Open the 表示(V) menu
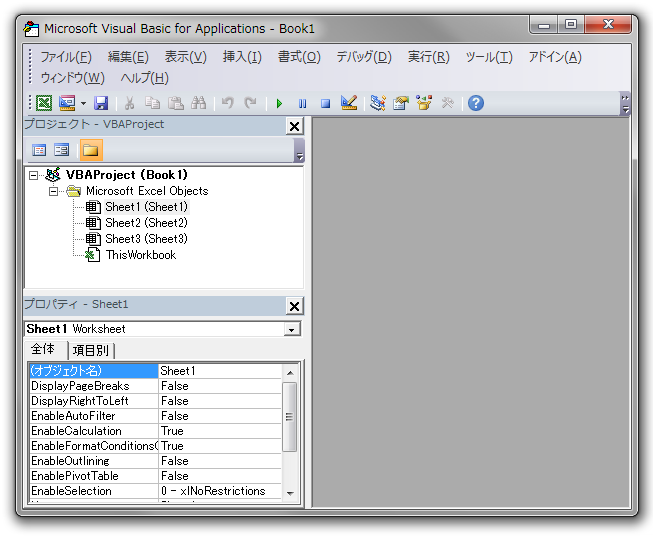This screenshot has width=653, height=536. point(186,57)
